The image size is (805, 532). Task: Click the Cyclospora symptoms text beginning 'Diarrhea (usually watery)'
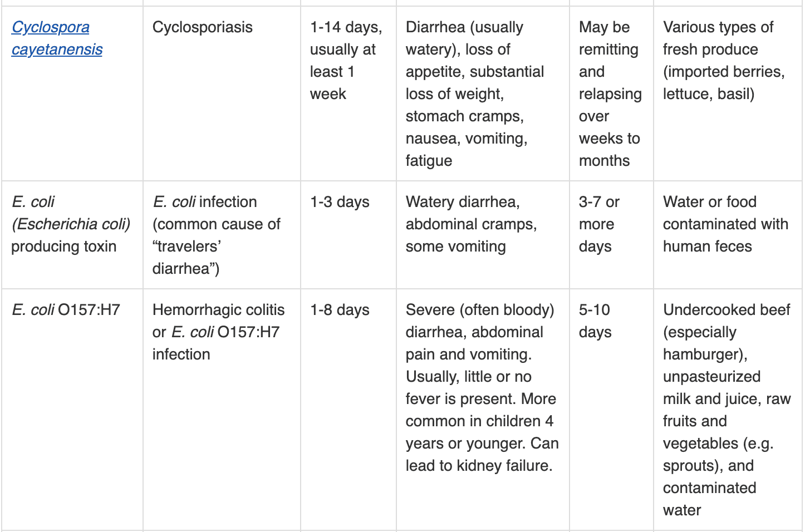click(x=475, y=93)
